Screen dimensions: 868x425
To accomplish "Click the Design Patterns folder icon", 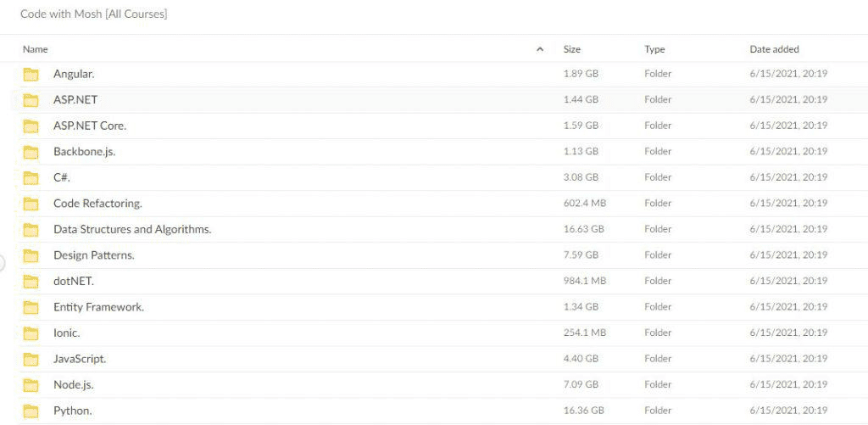I will [31, 255].
